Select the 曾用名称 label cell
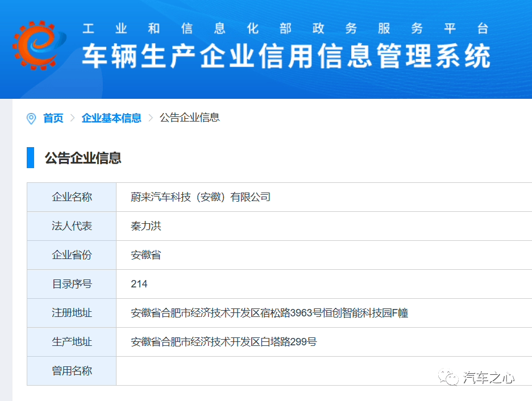This screenshot has height=401, width=532. pos(72,371)
